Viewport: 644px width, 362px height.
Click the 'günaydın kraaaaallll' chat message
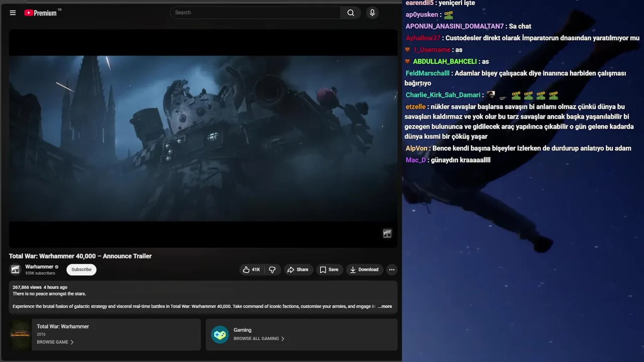[461, 160]
